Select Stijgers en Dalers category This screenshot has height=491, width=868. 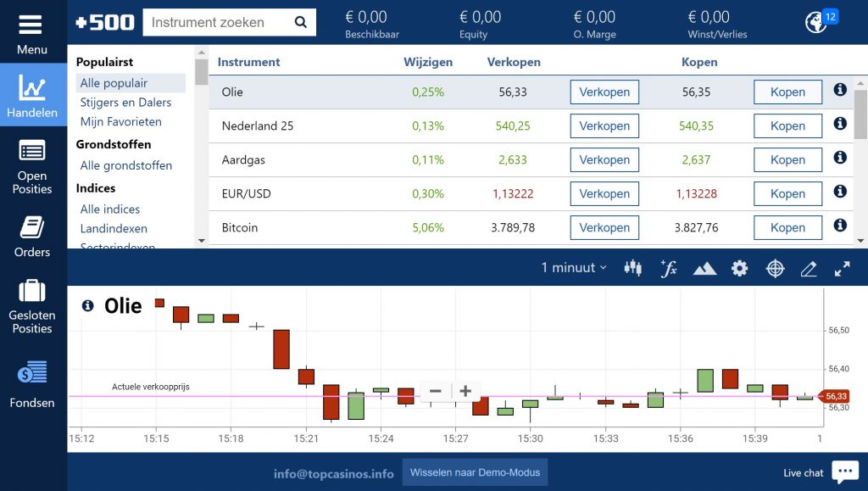[125, 103]
